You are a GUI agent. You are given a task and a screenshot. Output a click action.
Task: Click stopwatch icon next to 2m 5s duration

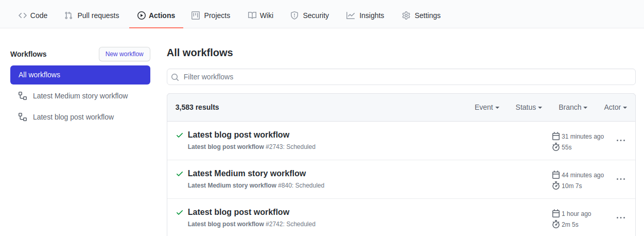555,224
